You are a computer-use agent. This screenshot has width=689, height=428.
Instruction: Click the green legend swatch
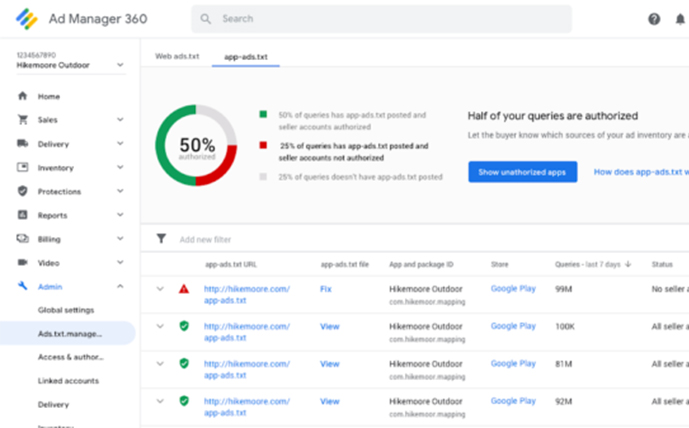263,114
